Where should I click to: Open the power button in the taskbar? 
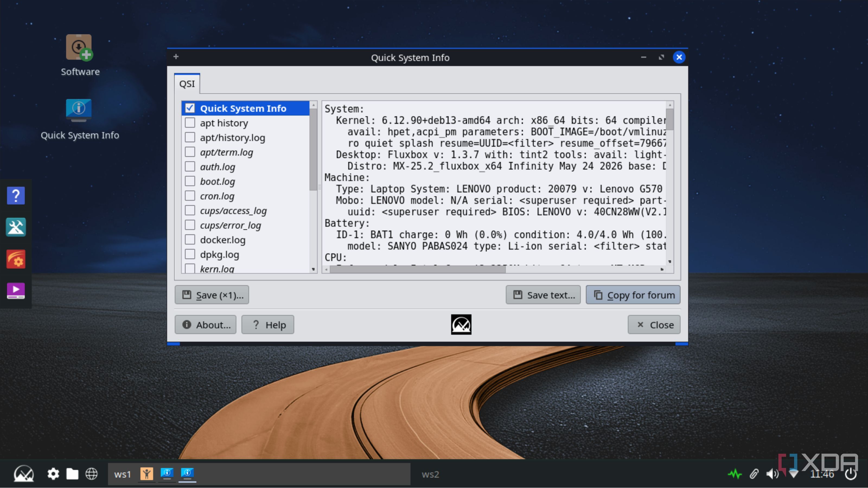coord(851,474)
